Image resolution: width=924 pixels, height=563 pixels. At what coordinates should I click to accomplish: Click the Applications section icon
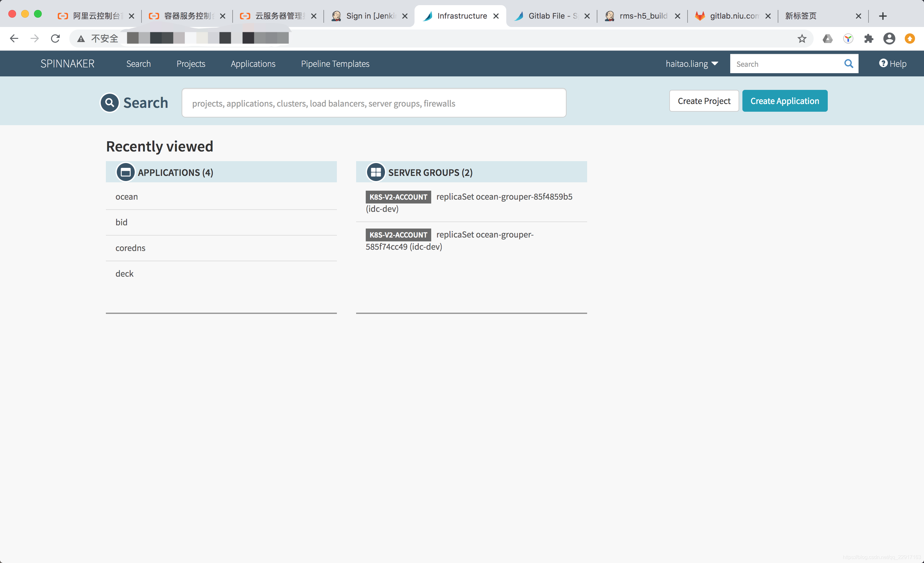pos(125,172)
